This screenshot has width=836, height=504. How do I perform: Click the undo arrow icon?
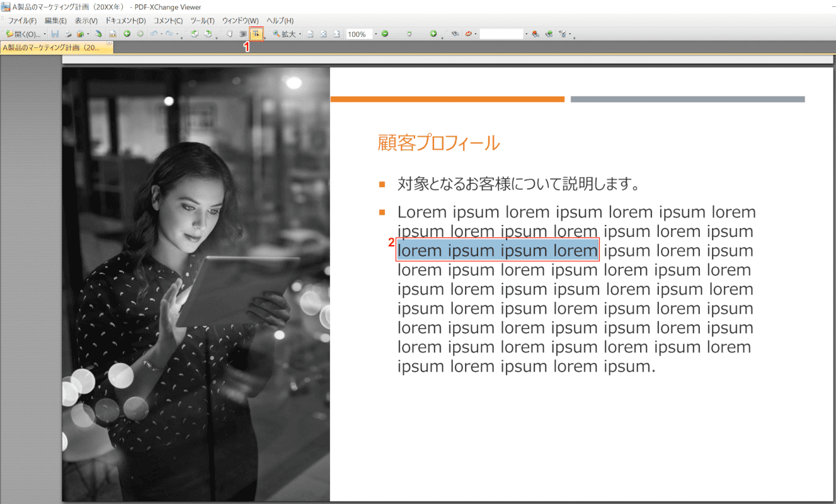154,34
